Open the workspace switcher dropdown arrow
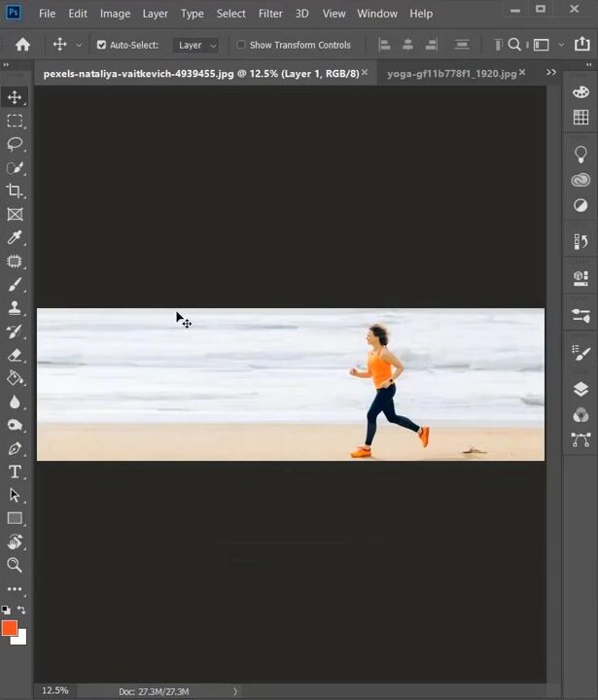The image size is (598, 700). click(561, 45)
